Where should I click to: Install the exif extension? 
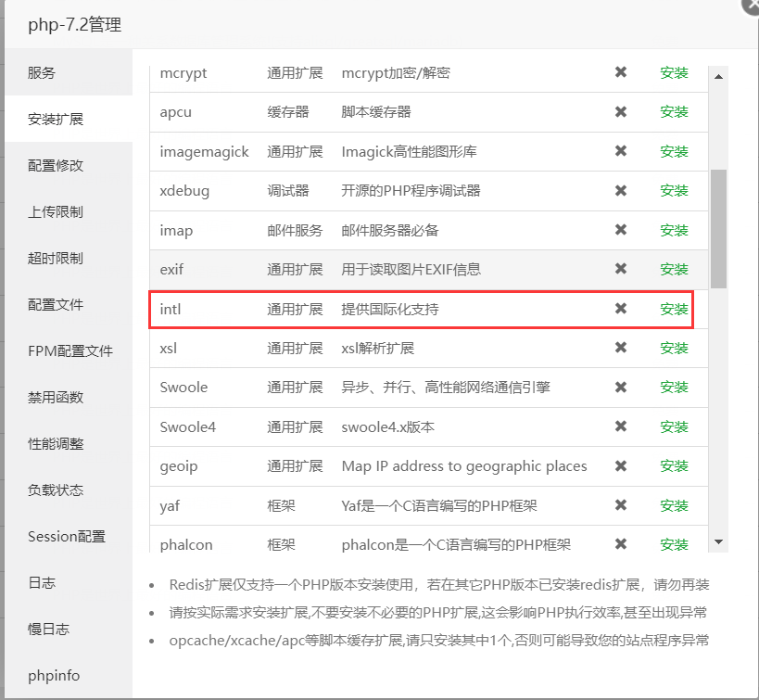click(x=674, y=270)
